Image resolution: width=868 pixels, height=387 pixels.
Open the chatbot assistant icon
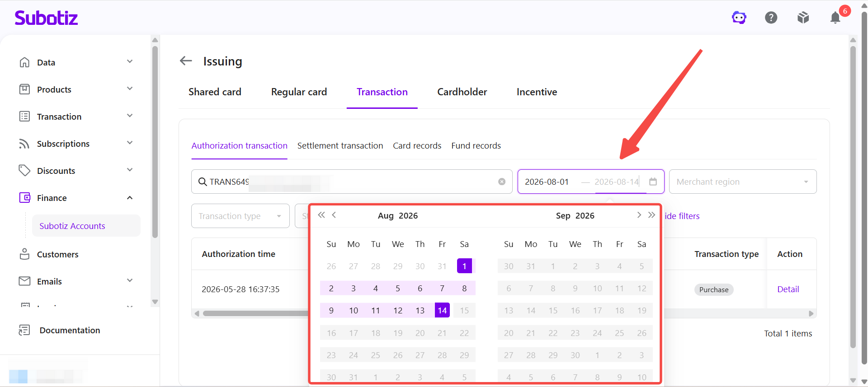(739, 18)
